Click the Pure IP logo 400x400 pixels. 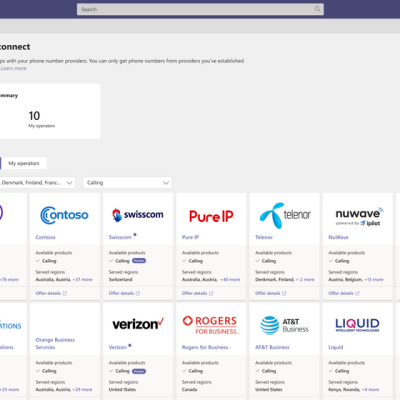(x=211, y=216)
